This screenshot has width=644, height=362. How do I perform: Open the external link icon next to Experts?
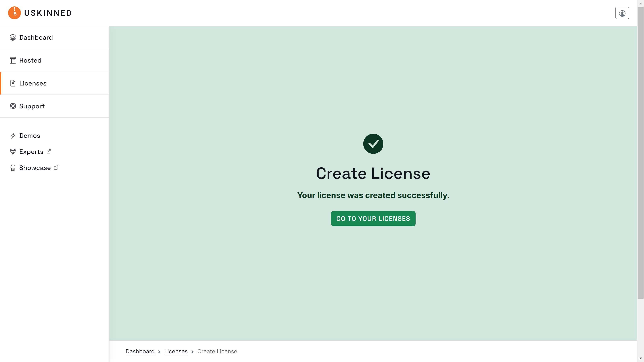(x=49, y=151)
